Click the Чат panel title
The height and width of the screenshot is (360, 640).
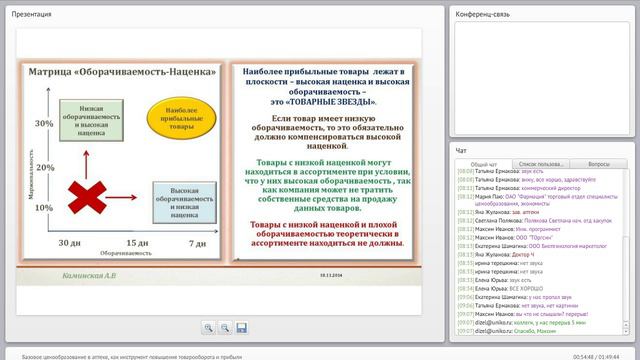click(x=461, y=151)
